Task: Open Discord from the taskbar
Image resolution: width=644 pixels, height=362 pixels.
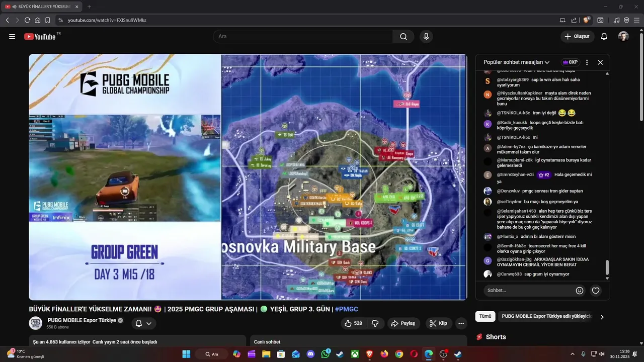Action: coord(310,354)
